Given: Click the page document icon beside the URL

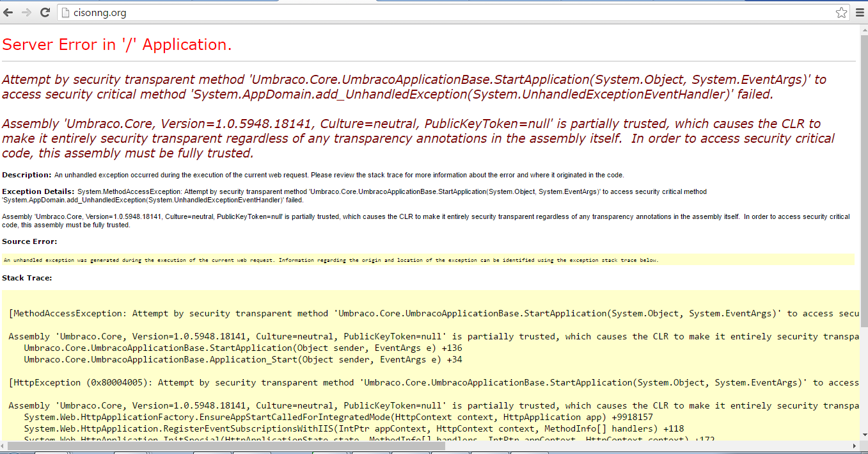Looking at the screenshot, I should pyautogui.click(x=67, y=12).
